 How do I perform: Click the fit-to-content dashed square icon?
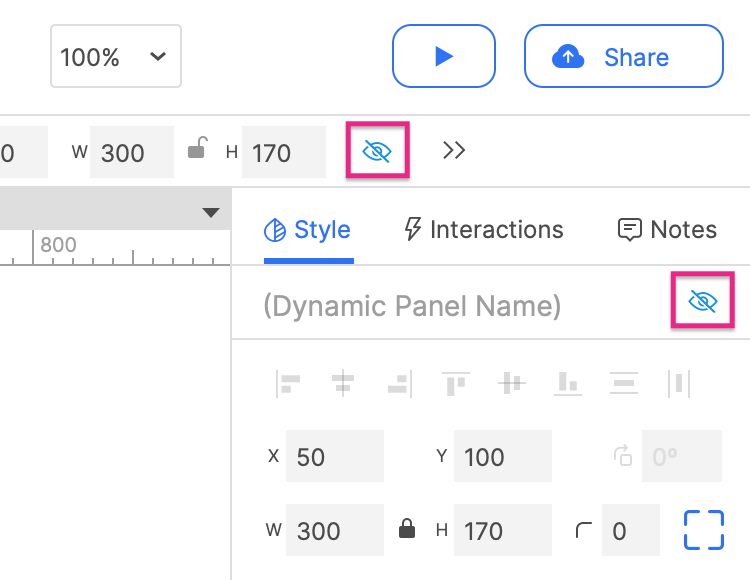click(703, 529)
